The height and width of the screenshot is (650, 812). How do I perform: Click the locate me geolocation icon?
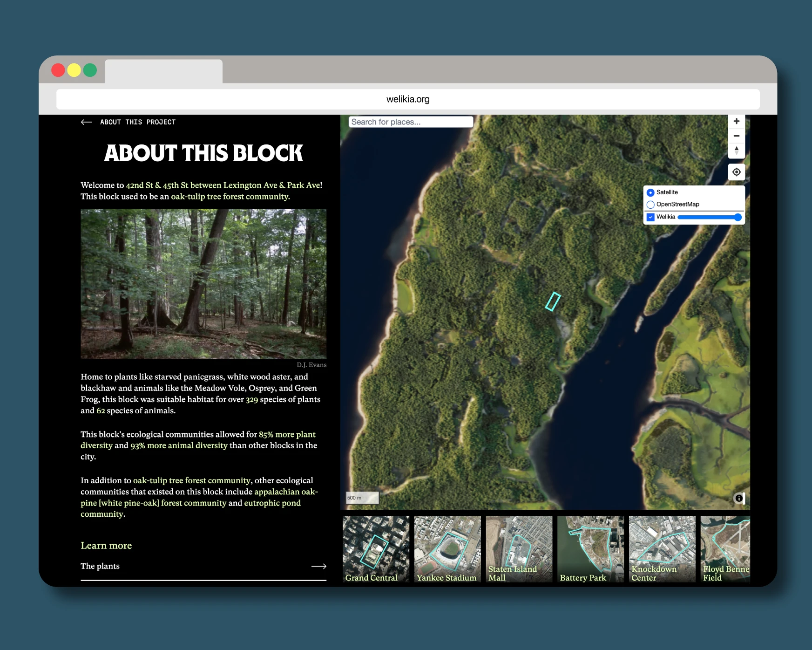736,172
